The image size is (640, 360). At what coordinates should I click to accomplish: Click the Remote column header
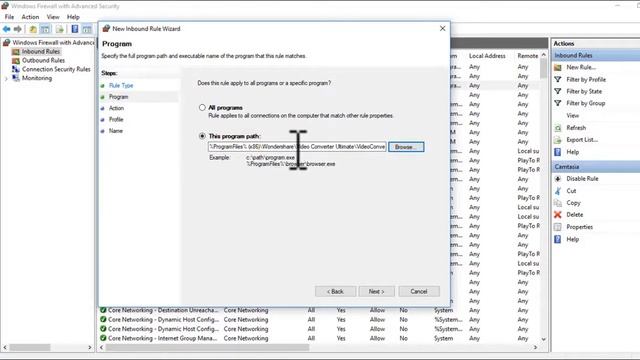coord(527,56)
